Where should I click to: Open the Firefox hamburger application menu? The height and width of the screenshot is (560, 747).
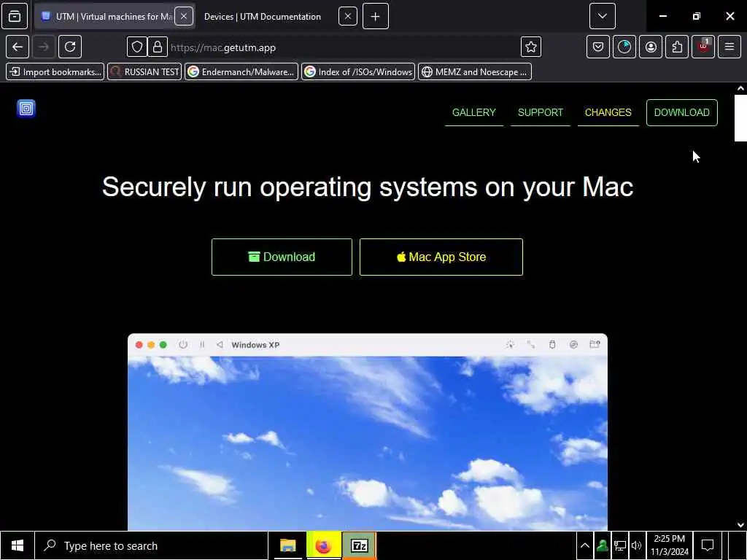point(729,47)
